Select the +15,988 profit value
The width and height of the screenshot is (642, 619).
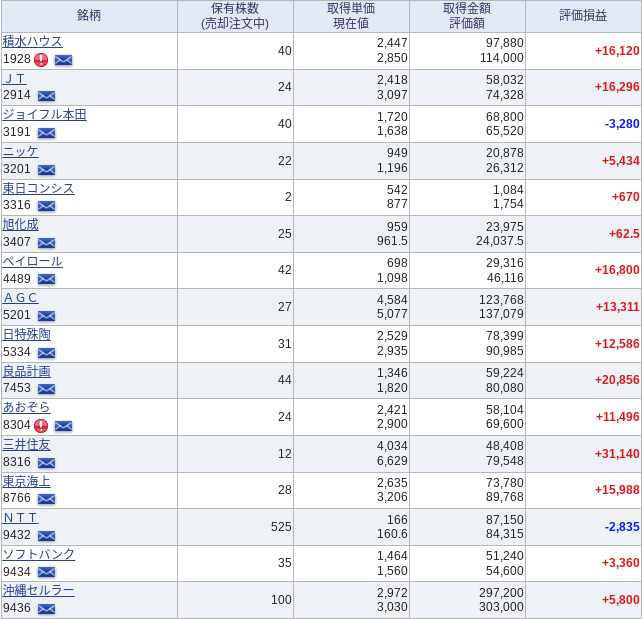pos(617,490)
